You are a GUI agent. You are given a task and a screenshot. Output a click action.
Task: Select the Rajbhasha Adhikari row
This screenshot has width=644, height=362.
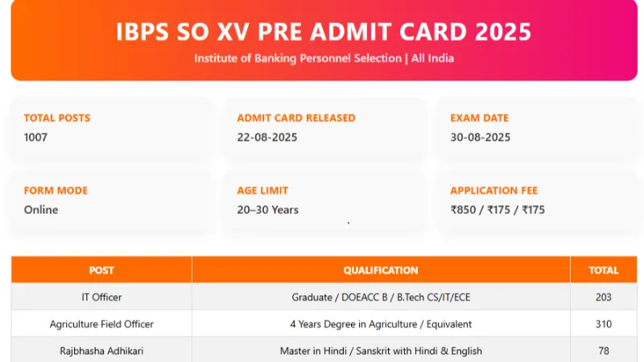324,350
